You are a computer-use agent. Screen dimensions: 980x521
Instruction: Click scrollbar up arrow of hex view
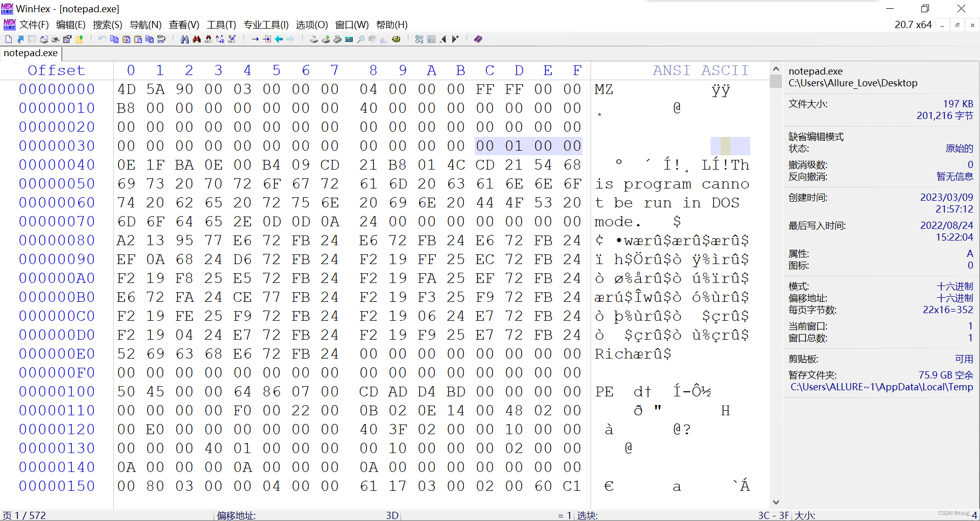[776, 69]
